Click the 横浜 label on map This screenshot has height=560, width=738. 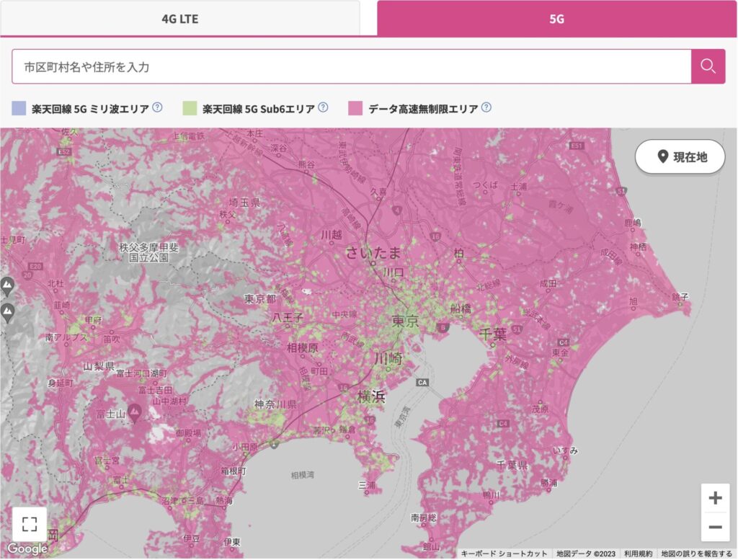371,396
